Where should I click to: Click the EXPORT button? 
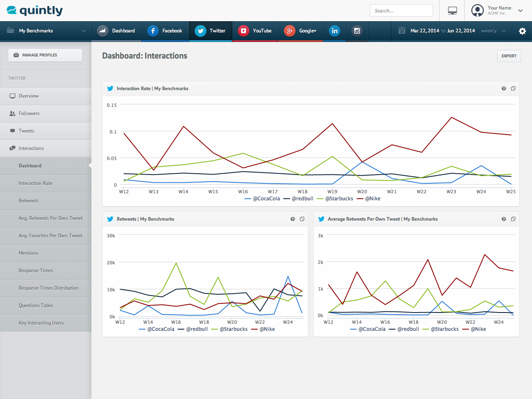coord(509,56)
